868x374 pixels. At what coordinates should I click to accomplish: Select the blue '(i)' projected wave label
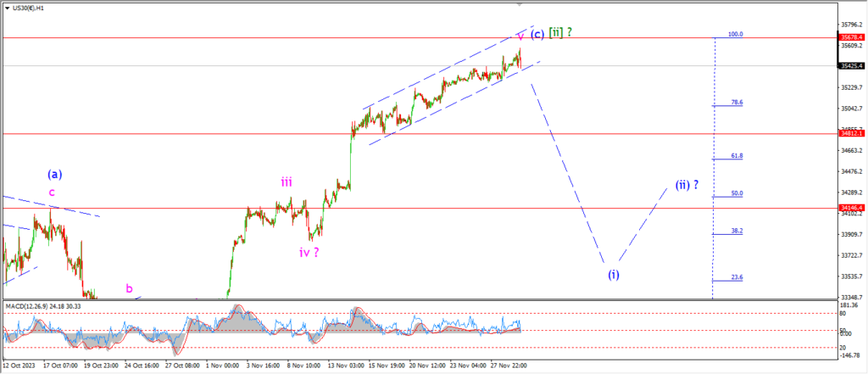pos(614,273)
